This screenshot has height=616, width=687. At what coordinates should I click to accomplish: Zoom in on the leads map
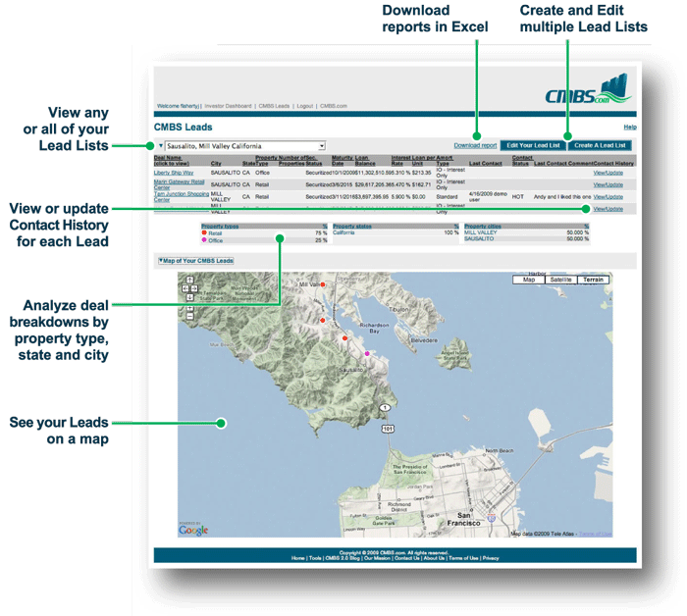(189, 308)
